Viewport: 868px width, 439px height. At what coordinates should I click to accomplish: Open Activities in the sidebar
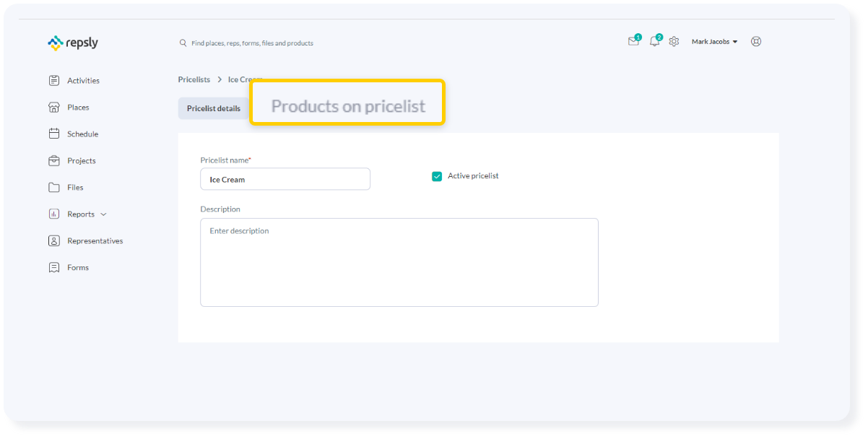click(x=83, y=81)
